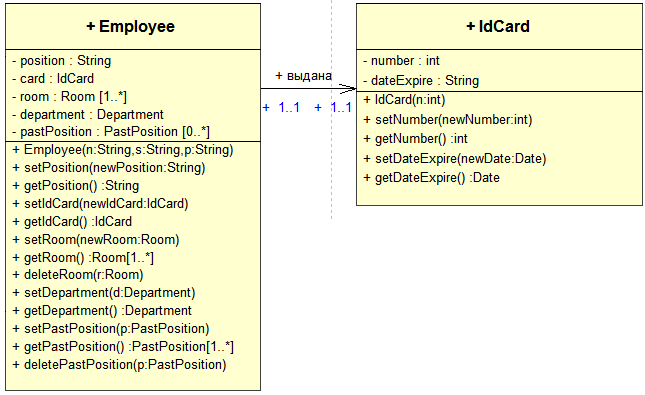Select the setRoom(newRoom:Room) method
Viewport: 645px width, 395px height.
pos(96,240)
